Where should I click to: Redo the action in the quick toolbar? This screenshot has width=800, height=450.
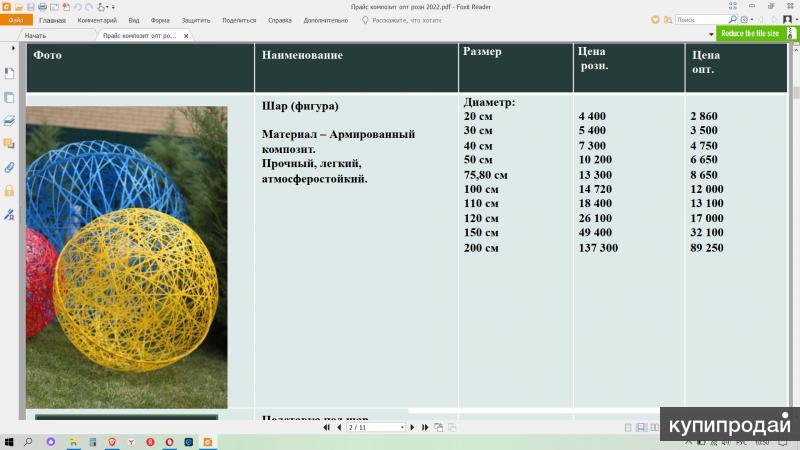pos(89,7)
